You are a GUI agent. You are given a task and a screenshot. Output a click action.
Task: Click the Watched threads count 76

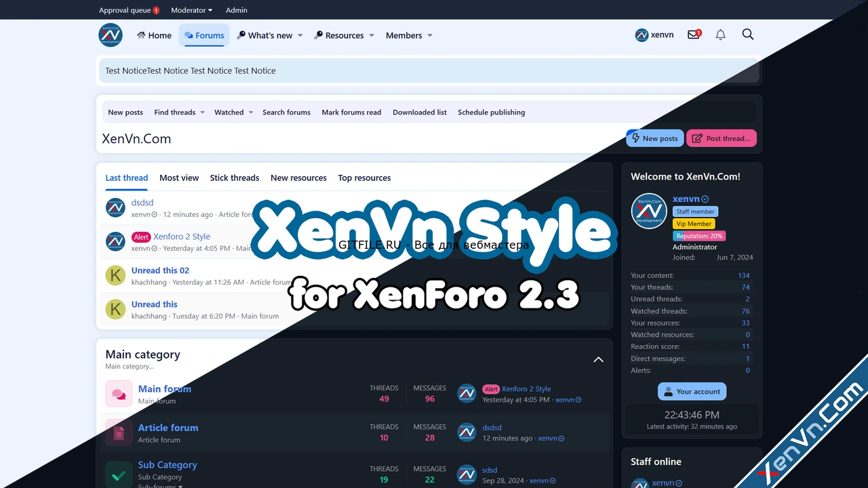coord(746,311)
